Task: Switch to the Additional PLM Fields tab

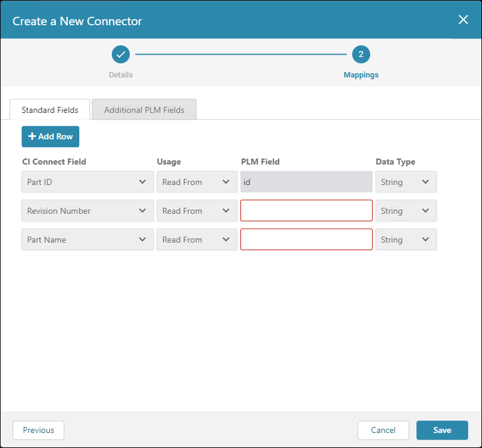Action: pos(144,110)
